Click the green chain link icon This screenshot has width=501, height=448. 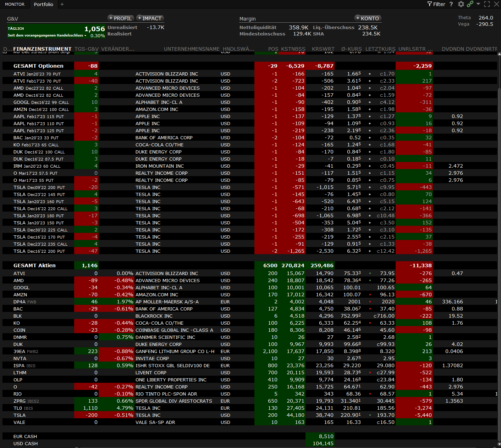click(x=470, y=4)
